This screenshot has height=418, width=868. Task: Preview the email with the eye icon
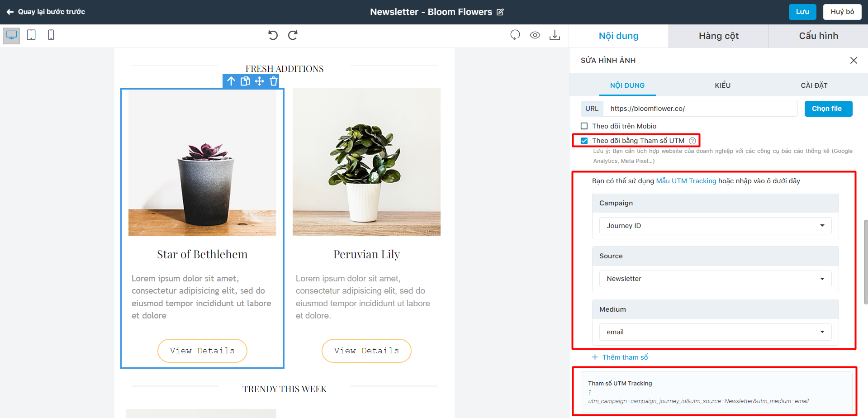[x=535, y=34]
